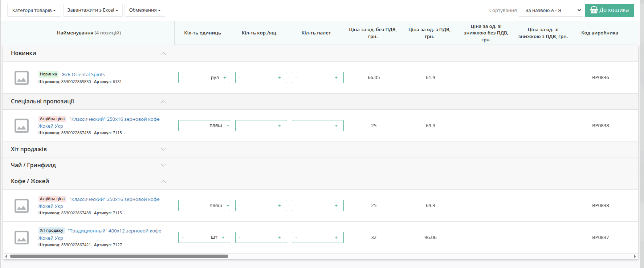Viewport: 644px width, 268px height.
Task: Increase units (рул) for Oriental Spirits
Action: [225, 78]
